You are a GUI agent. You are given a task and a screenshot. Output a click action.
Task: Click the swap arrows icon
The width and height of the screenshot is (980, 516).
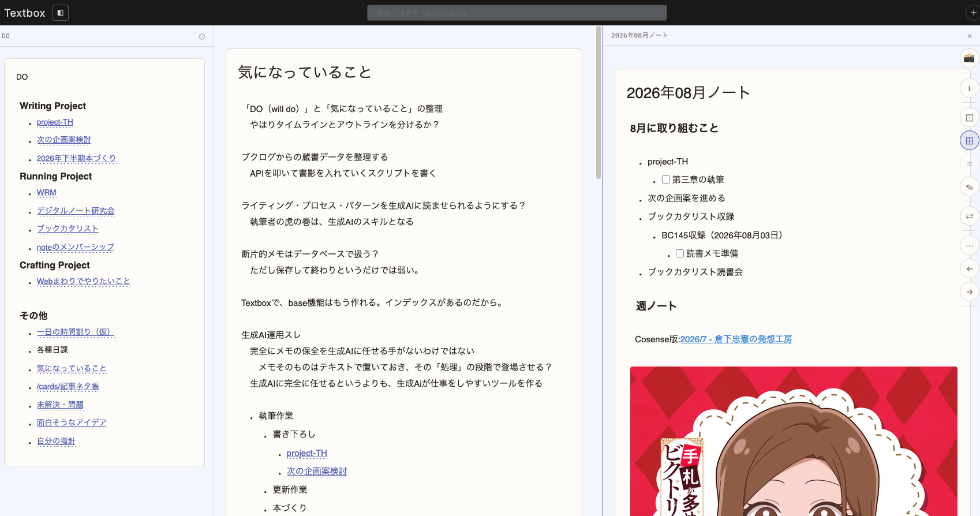969,216
